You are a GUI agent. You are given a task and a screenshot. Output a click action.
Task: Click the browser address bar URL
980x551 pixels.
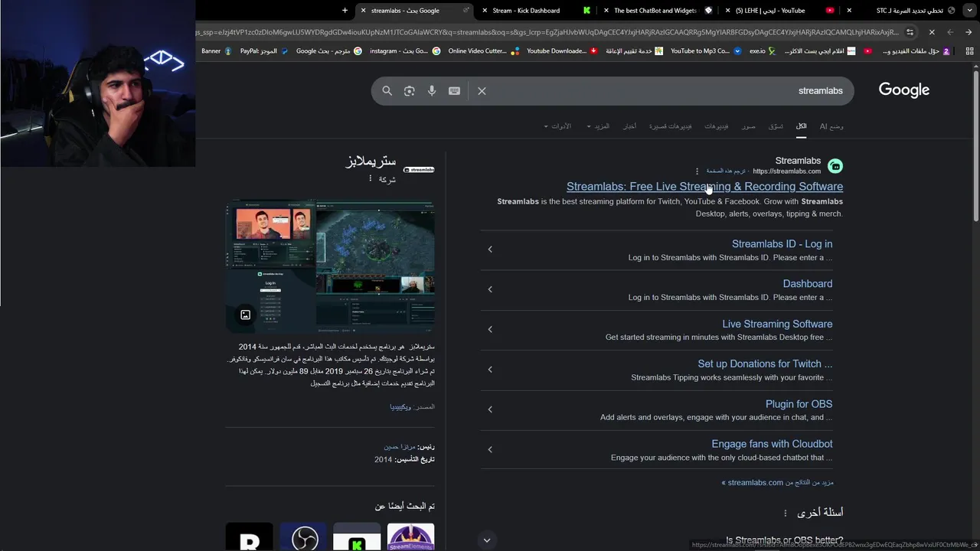pos(547,32)
